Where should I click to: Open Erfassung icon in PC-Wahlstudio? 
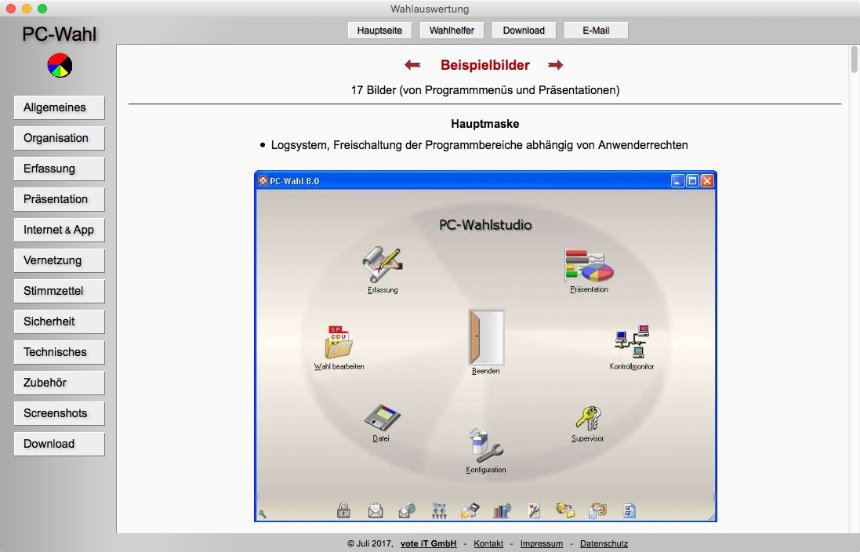pos(382,264)
